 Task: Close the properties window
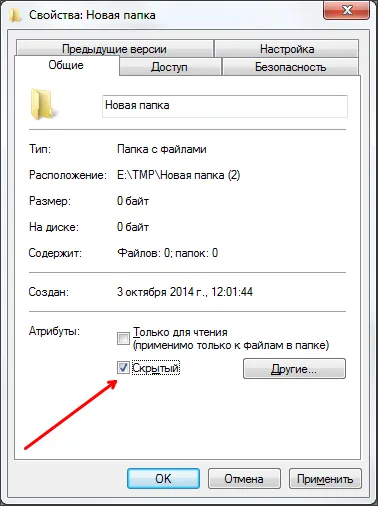click(347, 10)
